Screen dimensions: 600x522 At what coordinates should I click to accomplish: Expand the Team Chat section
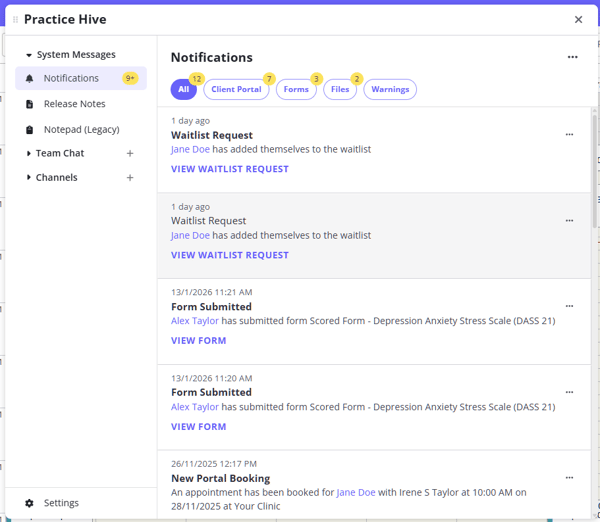click(x=29, y=154)
